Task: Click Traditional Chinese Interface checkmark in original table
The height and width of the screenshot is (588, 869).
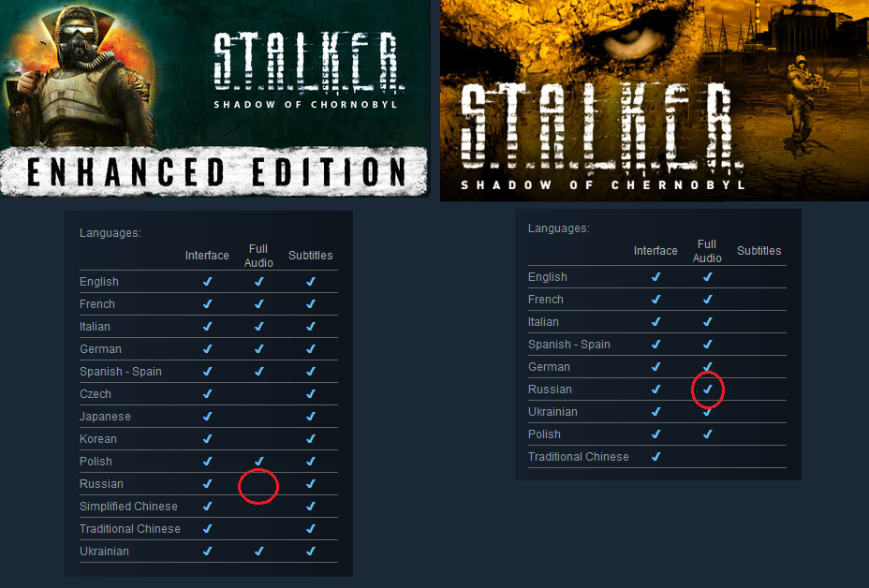Action: [x=656, y=457]
